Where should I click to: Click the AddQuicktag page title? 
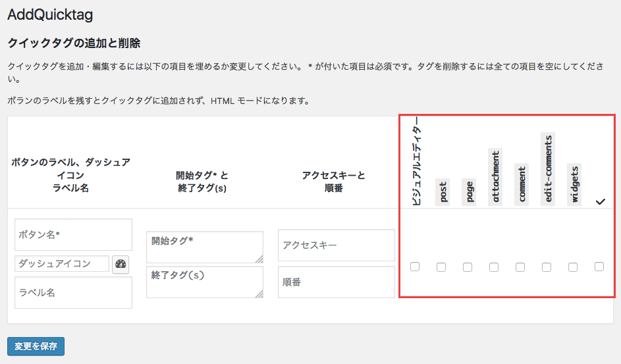pyautogui.click(x=50, y=14)
